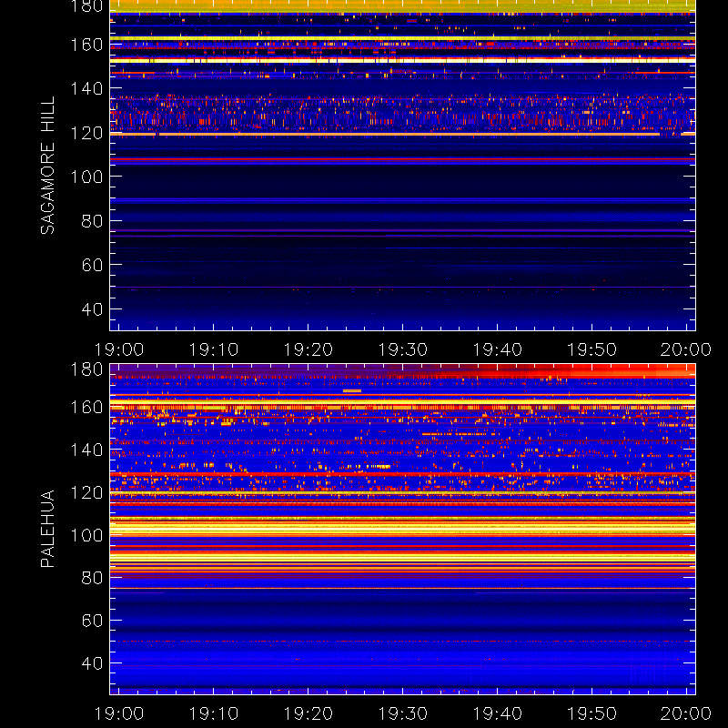
Task: Select the 140 tick label on Sagamore Hill plot
Action: (x=86, y=88)
